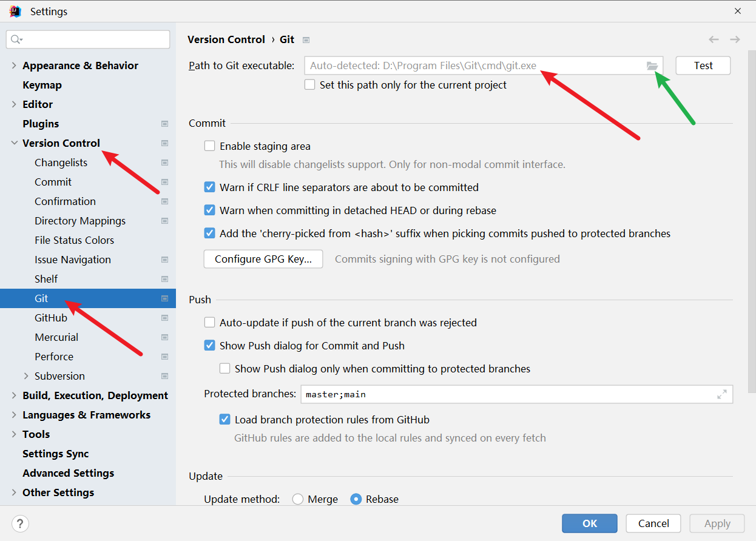Click the Test button for Git path
This screenshot has height=541, width=756.
(703, 66)
